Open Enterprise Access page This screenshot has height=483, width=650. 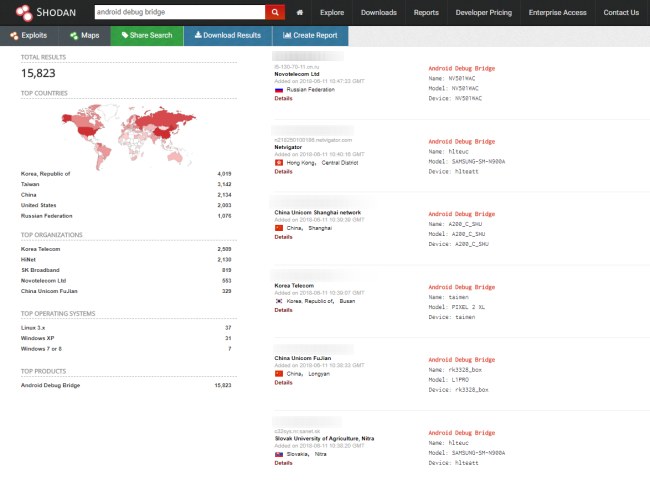(558, 12)
